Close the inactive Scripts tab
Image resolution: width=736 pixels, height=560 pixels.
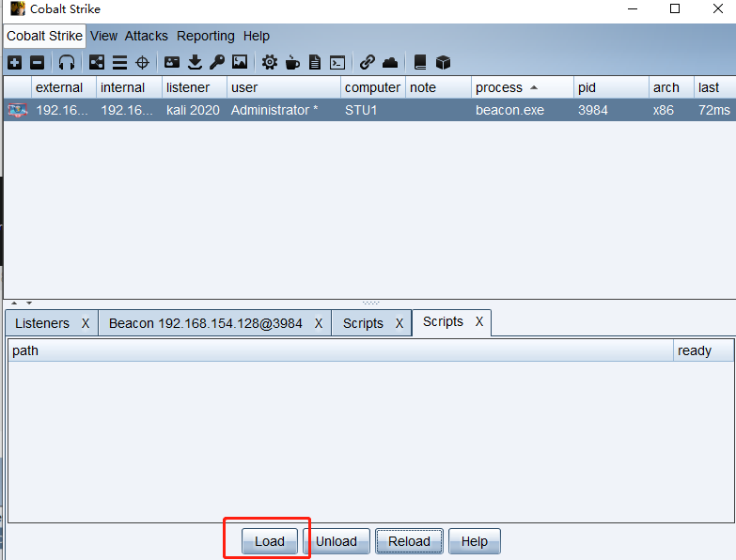click(x=399, y=323)
